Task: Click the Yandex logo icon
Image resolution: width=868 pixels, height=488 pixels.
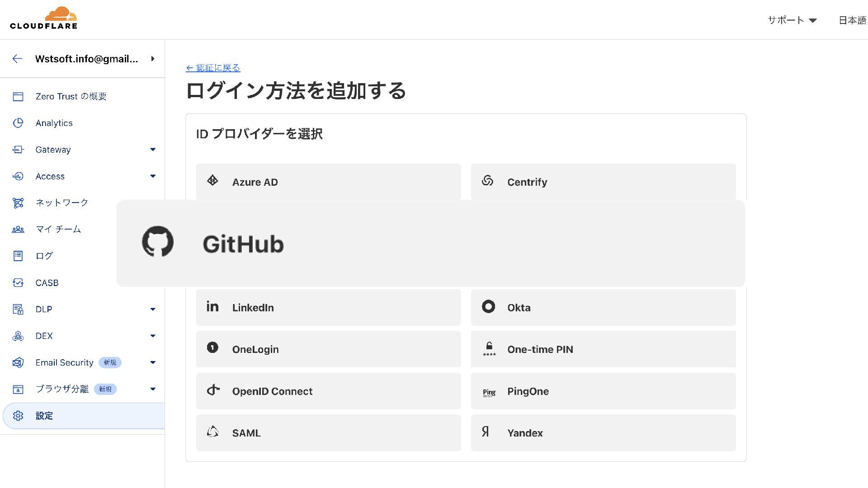Action: 486,432
